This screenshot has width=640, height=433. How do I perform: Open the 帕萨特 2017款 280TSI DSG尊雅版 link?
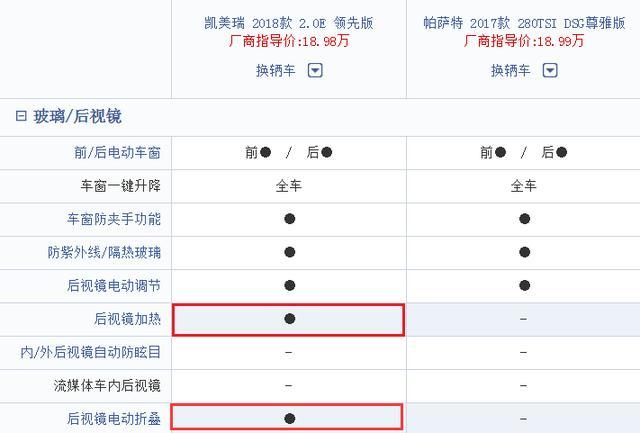tap(524, 23)
